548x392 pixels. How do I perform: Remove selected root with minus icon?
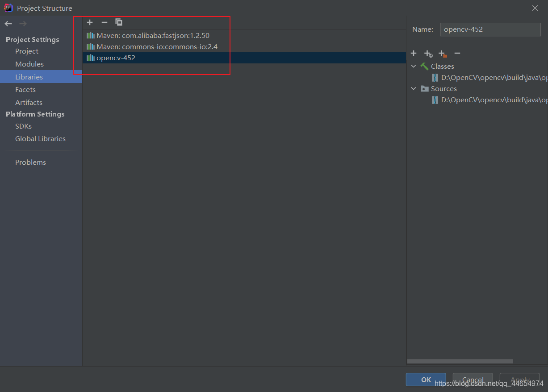(x=457, y=53)
